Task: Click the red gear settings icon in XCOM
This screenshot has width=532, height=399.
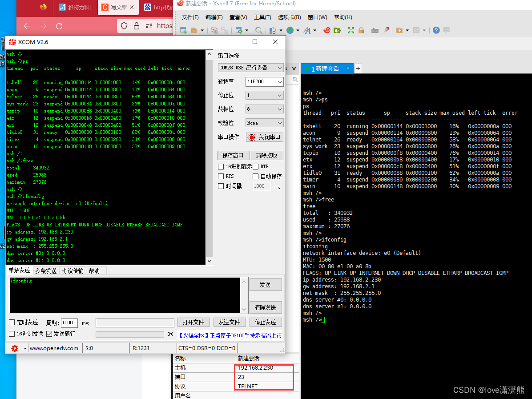Action: pyautogui.click(x=15, y=348)
